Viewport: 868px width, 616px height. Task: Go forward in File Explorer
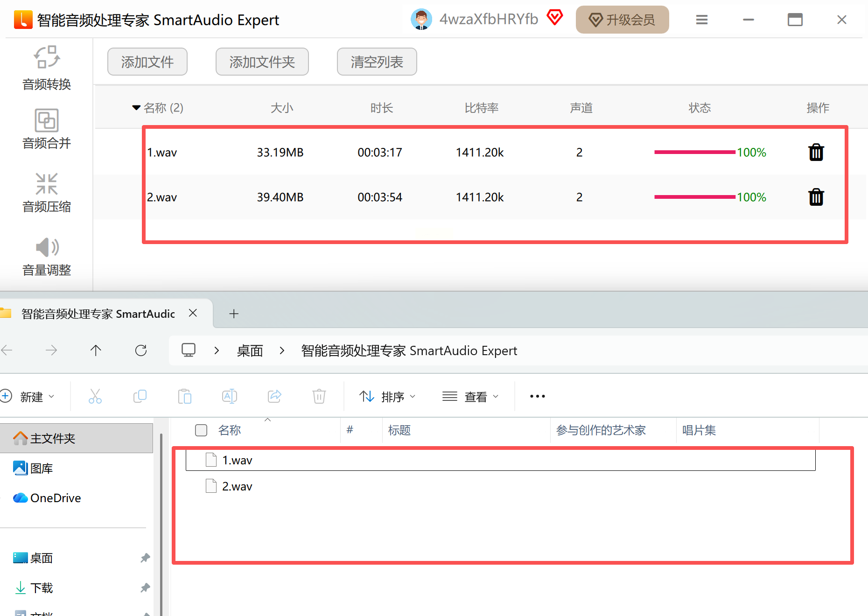click(51, 350)
